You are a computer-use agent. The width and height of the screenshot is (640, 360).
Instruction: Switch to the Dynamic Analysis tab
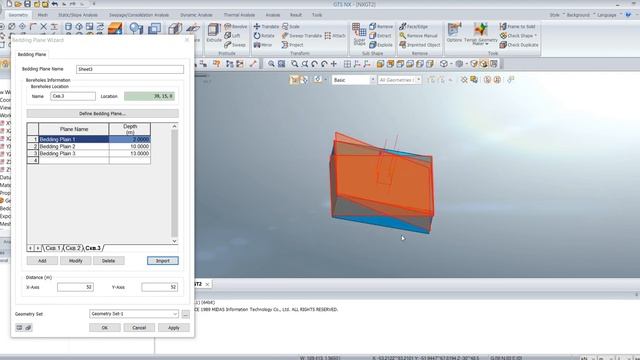196,15
